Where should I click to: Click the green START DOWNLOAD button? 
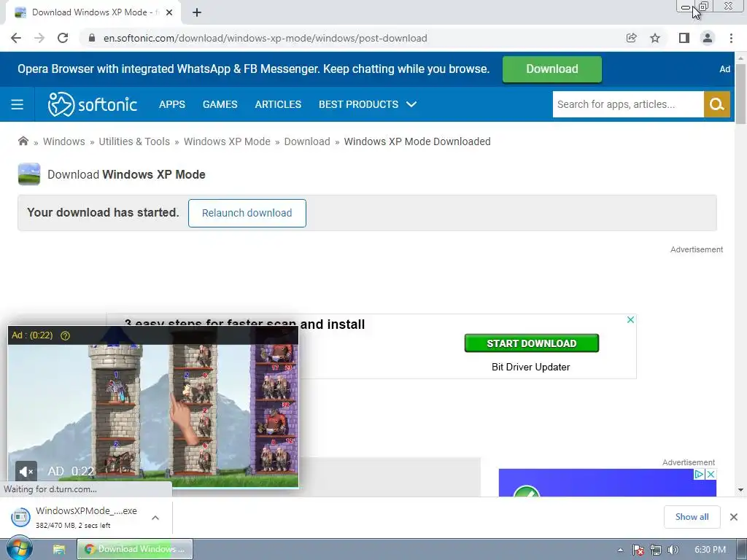coord(532,343)
